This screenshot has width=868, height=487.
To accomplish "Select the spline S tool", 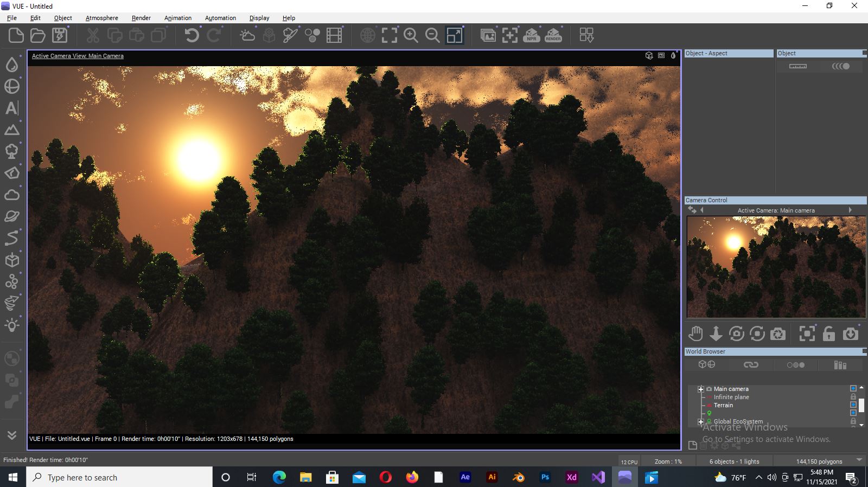I will (12, 238).
